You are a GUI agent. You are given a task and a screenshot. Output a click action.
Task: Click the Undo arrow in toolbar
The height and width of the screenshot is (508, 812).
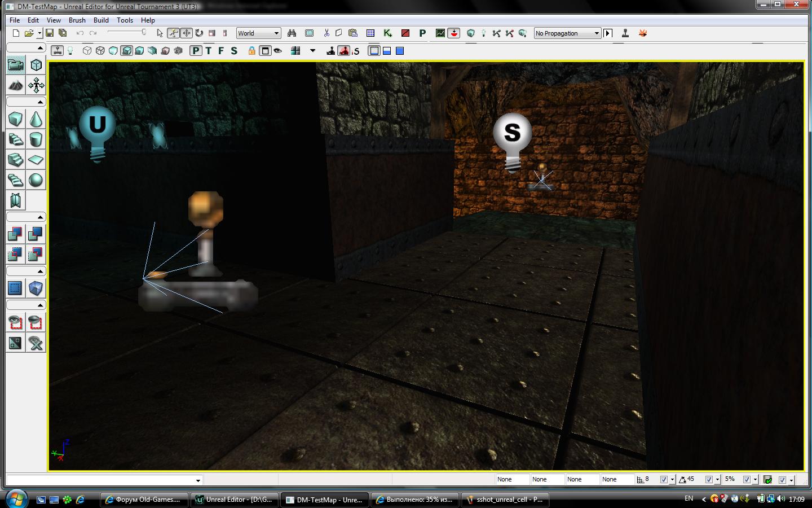pyautogui.click(x=80, y=33)
